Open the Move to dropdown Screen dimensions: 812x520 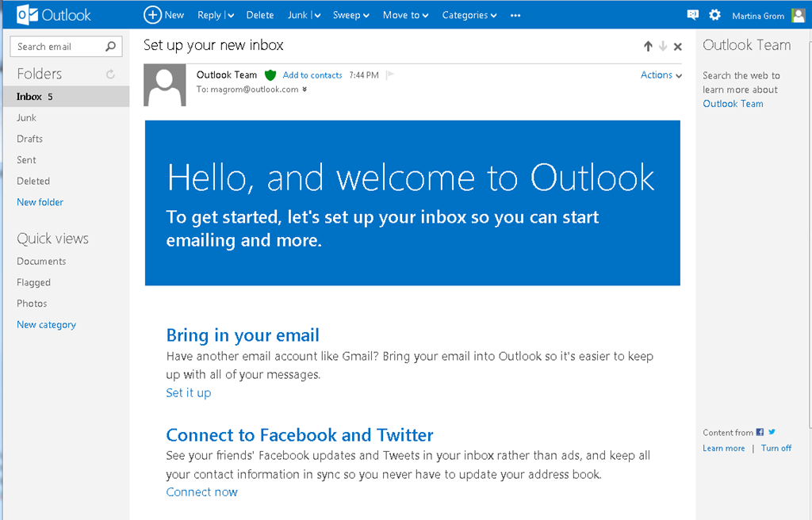point(405,15)
